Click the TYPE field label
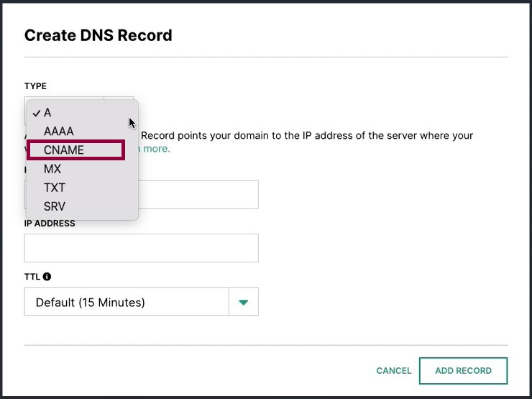The width and height of the screenshot is (532, 399). pos(35,86)
